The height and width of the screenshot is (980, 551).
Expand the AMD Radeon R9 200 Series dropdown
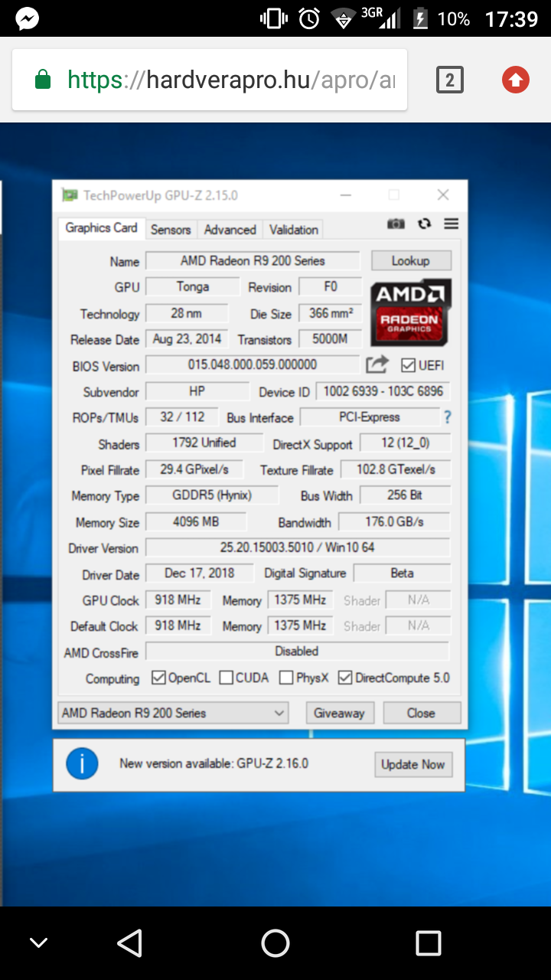(x=173, y=713)
